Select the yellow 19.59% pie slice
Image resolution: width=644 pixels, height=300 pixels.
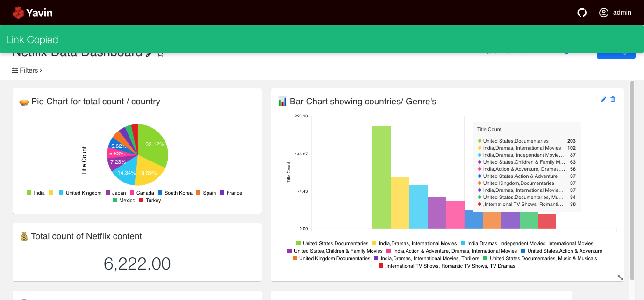149,171
